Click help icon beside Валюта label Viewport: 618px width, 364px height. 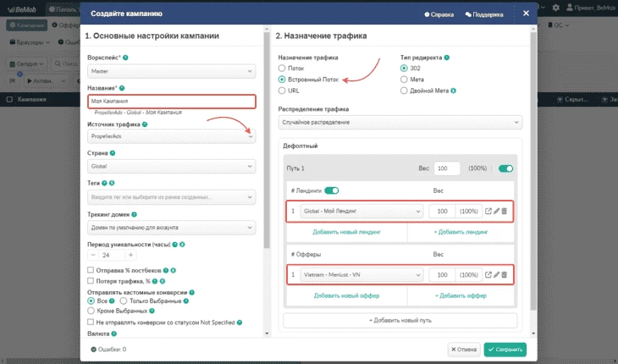coord(114,334)
